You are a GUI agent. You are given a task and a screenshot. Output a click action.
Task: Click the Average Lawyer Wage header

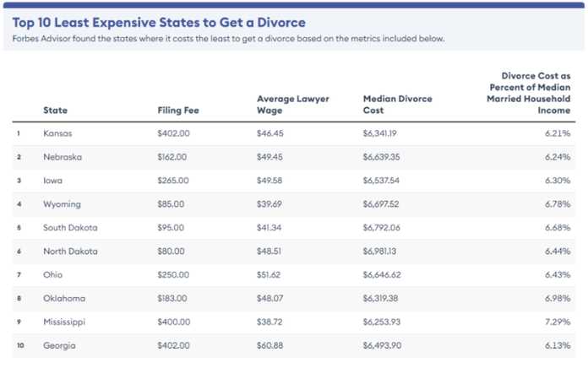[293, 105]
